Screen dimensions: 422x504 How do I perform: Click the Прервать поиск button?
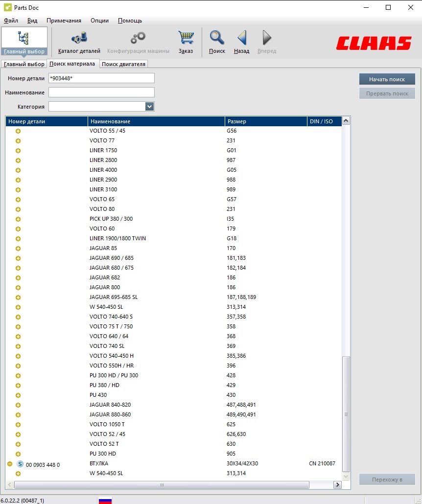click(x=387, y=93)
